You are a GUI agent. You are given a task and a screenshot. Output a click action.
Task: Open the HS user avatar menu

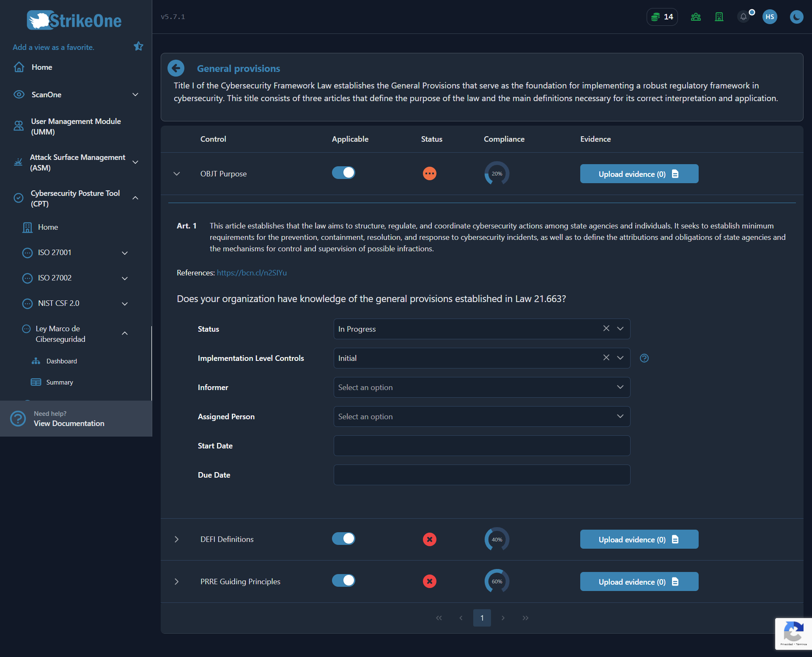point(770,17)
